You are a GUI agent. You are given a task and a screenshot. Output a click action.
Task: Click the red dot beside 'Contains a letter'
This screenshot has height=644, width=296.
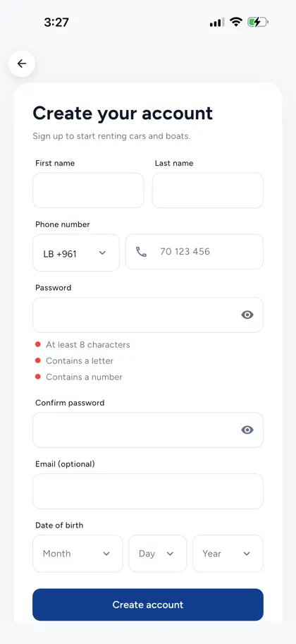click(38, 360)
